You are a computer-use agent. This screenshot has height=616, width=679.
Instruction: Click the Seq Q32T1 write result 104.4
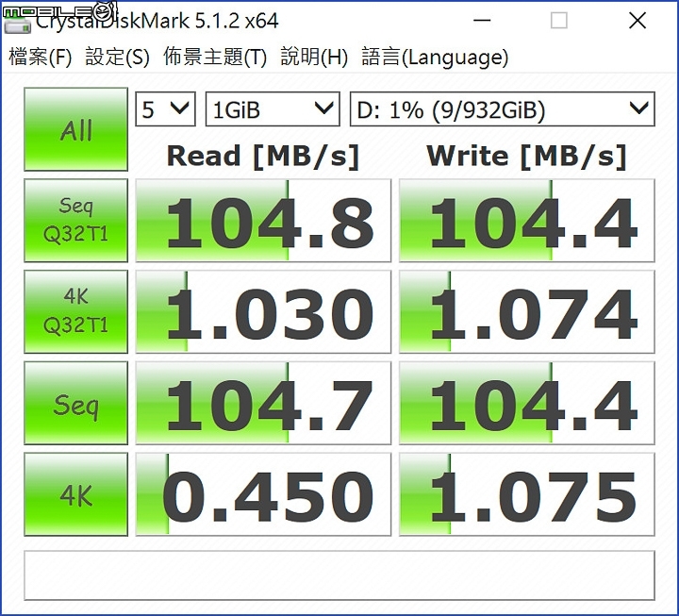[526, 221]
